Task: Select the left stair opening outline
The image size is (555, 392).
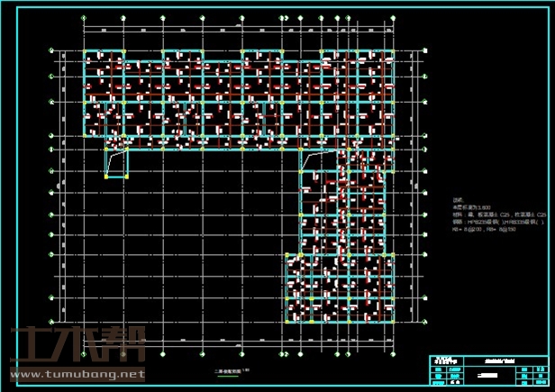Action: [116, 163]
